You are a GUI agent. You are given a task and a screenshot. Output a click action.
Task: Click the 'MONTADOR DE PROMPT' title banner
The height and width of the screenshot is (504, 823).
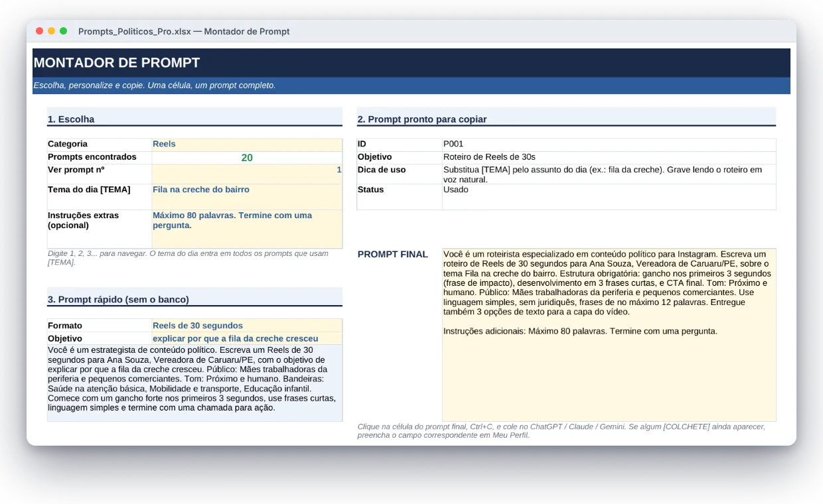pos(411,63)
